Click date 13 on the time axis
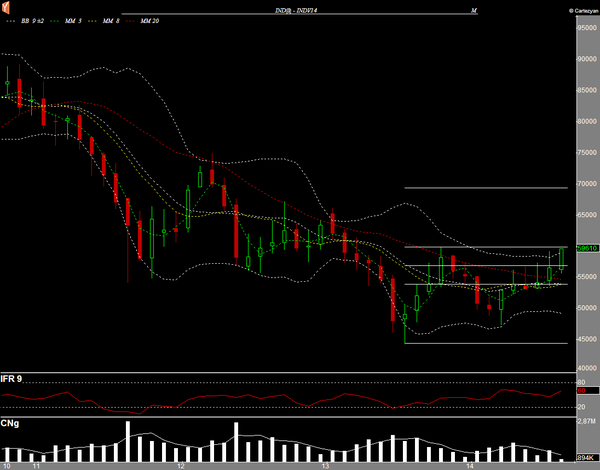The width and height of the screenshot is (600, 470). click(325, 466)
